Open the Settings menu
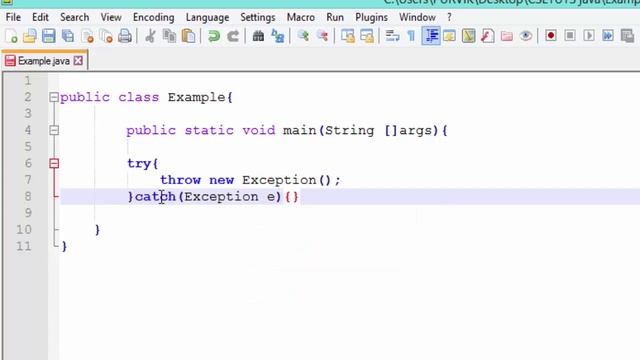This screenshot has width=640, height=360. pos(258,18)
